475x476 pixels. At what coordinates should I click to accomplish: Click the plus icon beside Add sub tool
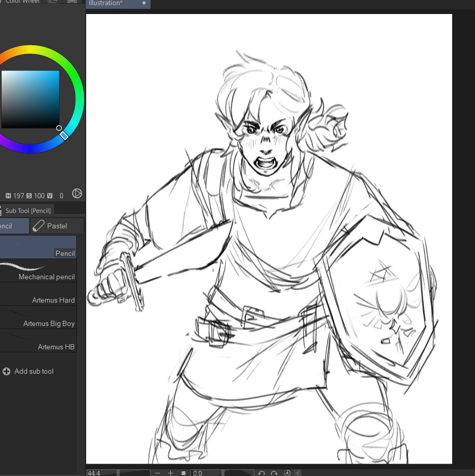click(6, 371)
